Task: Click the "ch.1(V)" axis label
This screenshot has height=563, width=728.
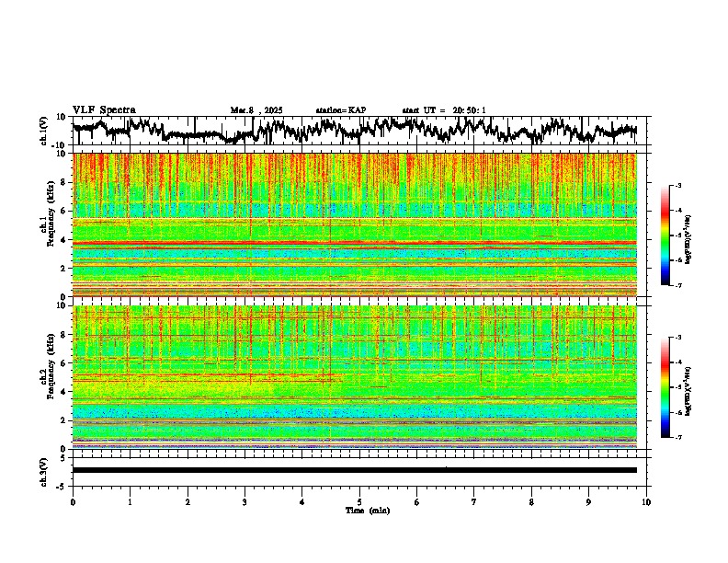Action: tap(44, 131)
